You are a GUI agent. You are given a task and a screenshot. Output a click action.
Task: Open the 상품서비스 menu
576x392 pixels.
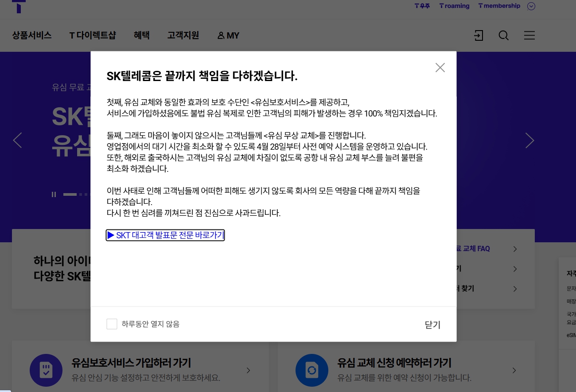[32, 35]
